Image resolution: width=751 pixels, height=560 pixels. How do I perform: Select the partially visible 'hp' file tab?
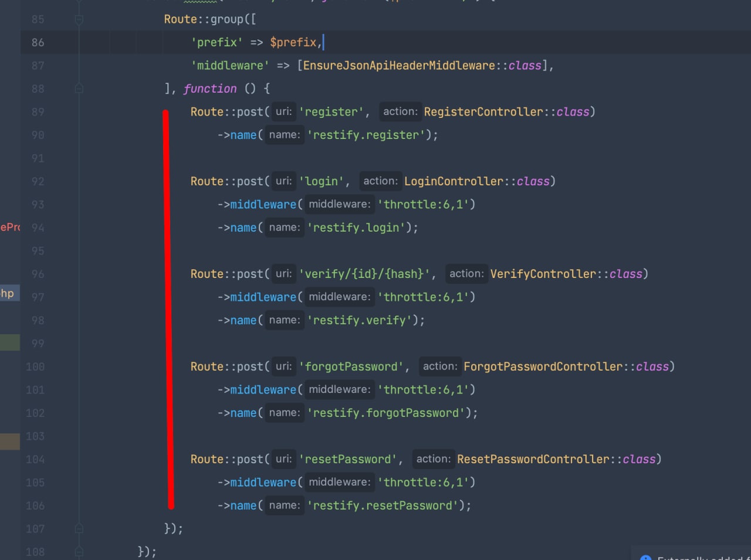(8, 293)
